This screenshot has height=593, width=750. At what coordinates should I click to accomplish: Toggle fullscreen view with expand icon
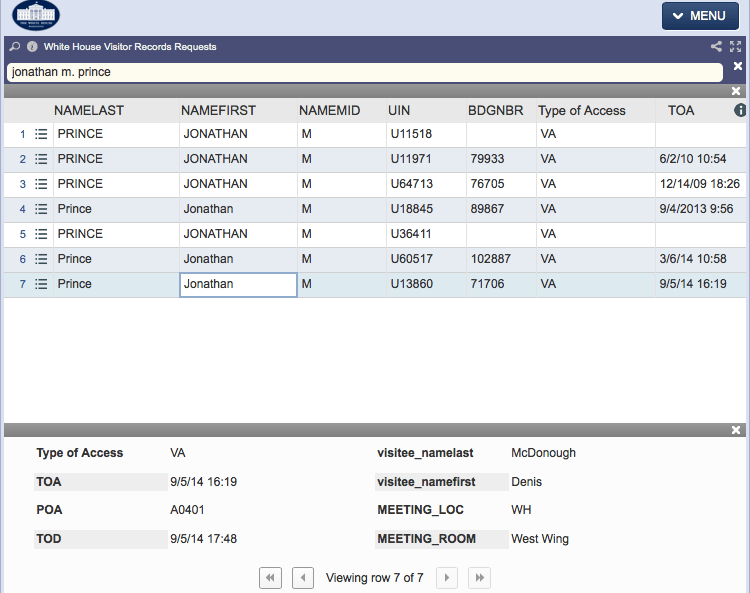[x=735, y=47]
